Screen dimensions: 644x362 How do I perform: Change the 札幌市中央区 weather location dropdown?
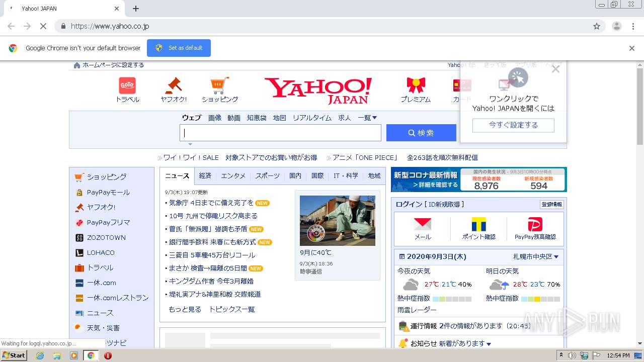tap(536, 256)
